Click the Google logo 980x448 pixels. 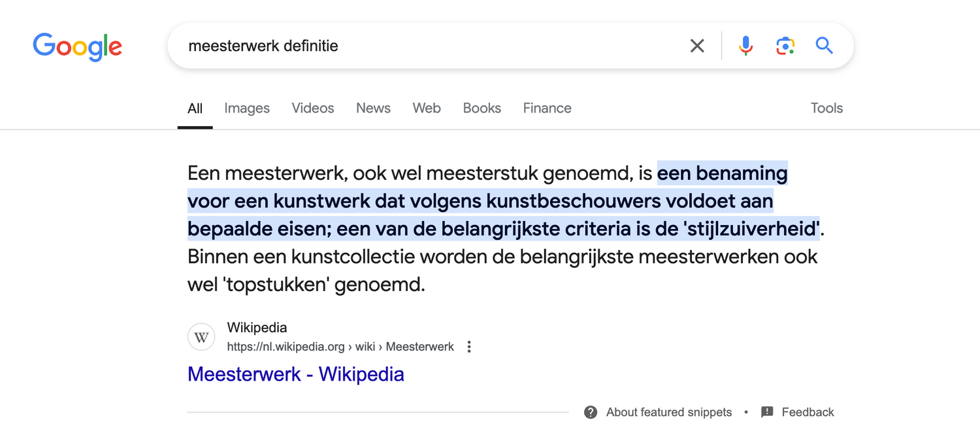coord(77,46)
